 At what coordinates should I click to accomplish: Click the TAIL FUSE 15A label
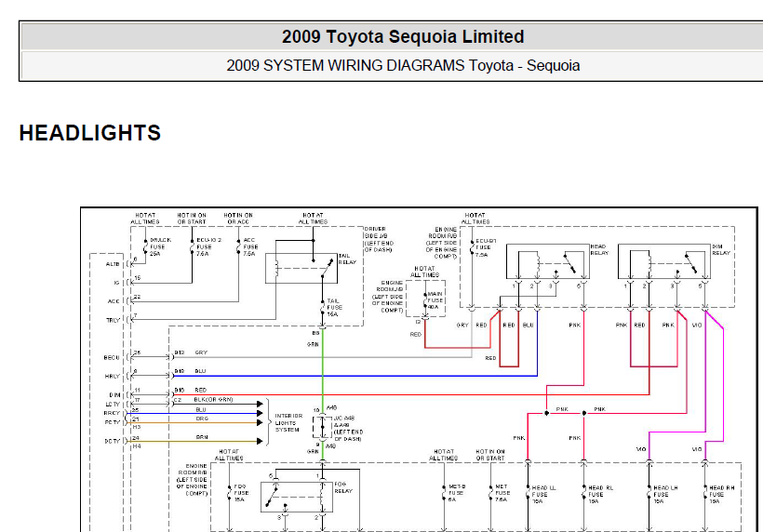click(x=334, y=307)
